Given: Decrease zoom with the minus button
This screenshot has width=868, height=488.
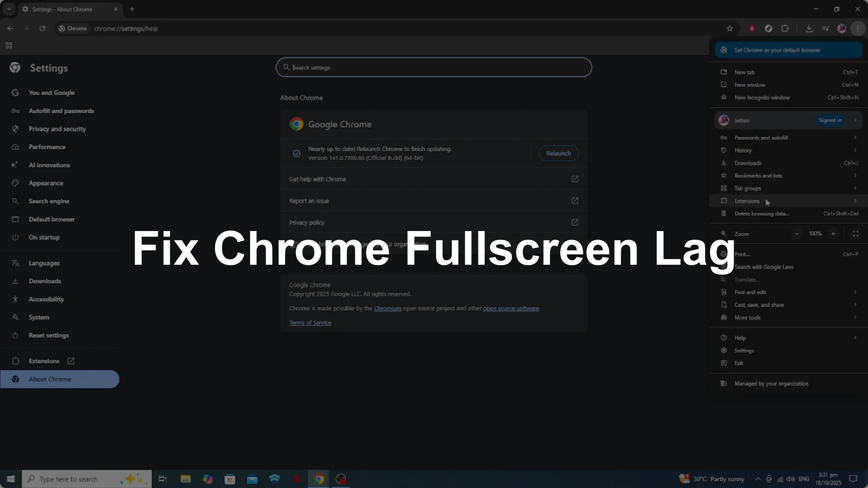Looking at the screenshot, I should coord(797,234).
